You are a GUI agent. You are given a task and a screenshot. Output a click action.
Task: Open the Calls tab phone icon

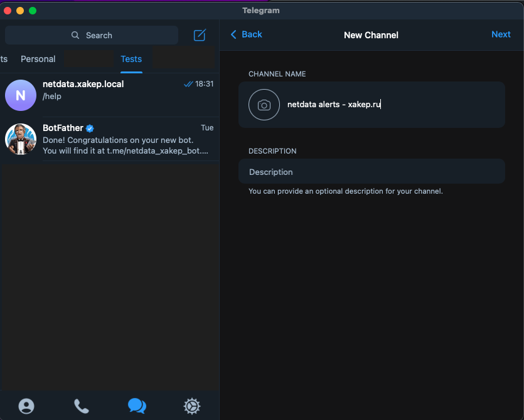(81, 406)
